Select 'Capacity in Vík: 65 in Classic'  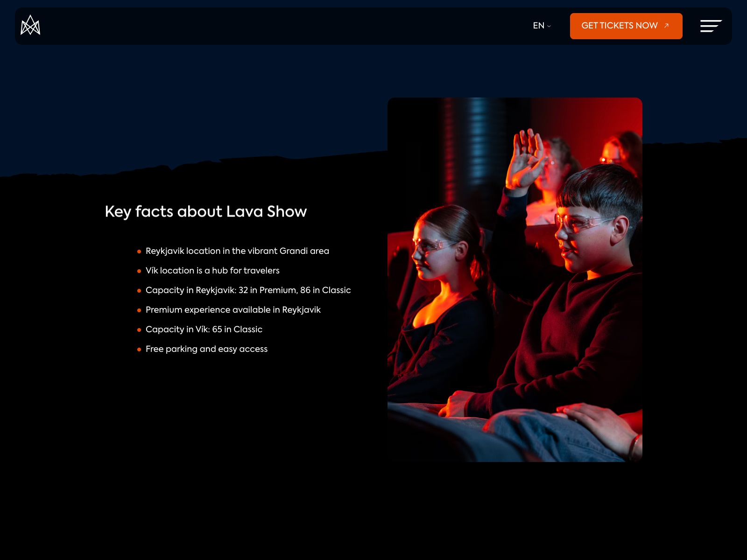click(204, 329)
